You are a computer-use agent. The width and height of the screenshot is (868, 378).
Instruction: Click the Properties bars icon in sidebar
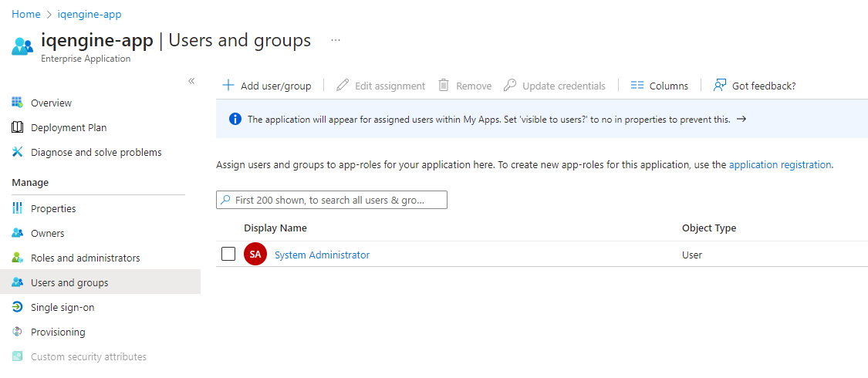coord(18,208)
